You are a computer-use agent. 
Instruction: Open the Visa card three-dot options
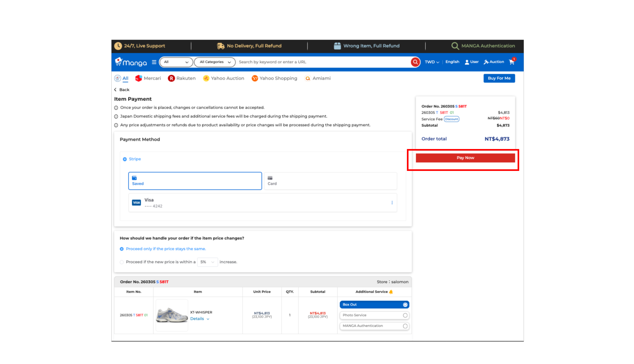click(392, 203)
